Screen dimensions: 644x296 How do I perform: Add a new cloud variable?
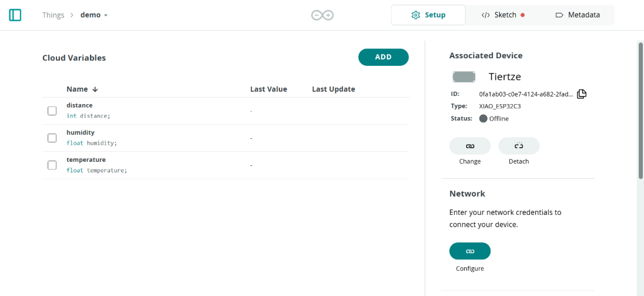383,57
